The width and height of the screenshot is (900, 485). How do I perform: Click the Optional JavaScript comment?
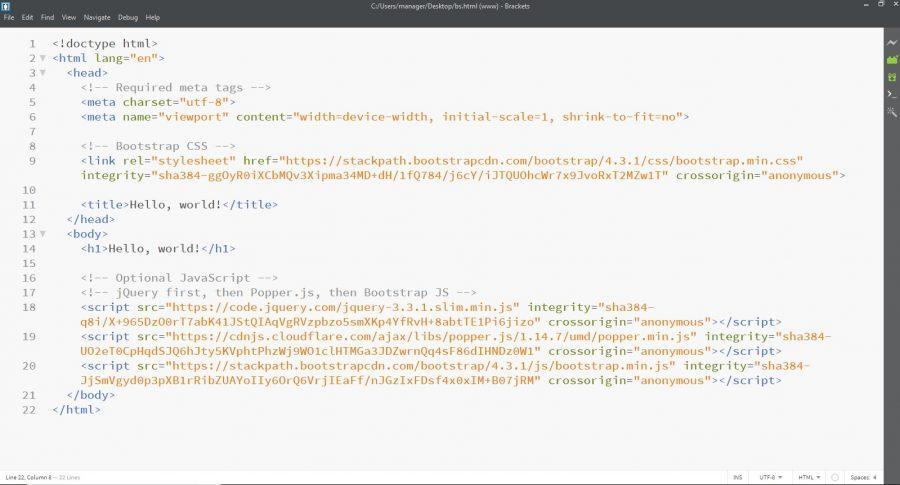pyautogui.click(x=179, y=278)
